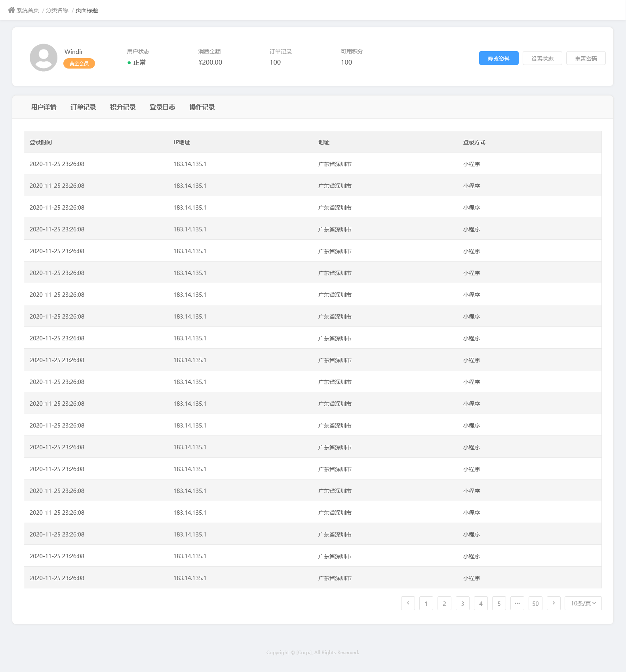Click the 用户状态 label
The image size is (626, 672).
(x=138, y=52)
